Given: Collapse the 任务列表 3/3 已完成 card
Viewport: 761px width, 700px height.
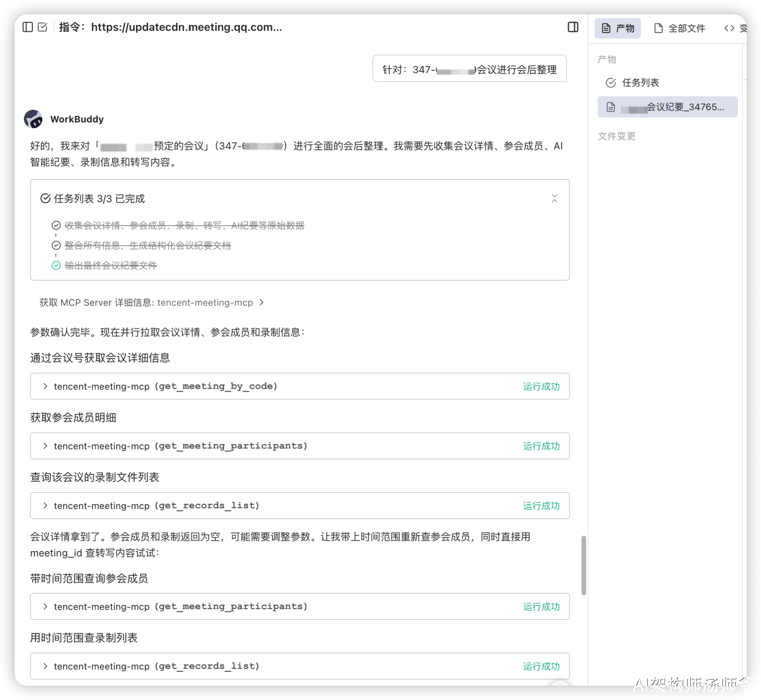Looking at the screenshot, I should pos(554,198).
